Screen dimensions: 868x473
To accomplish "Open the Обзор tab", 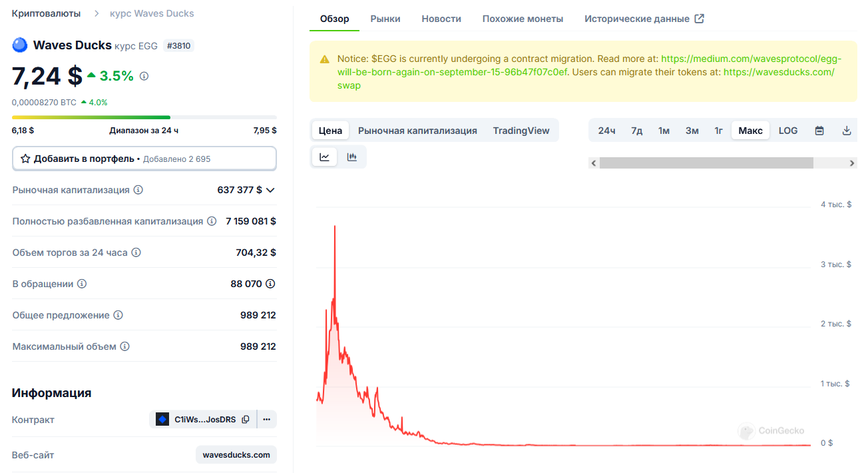I will (334, 19).
